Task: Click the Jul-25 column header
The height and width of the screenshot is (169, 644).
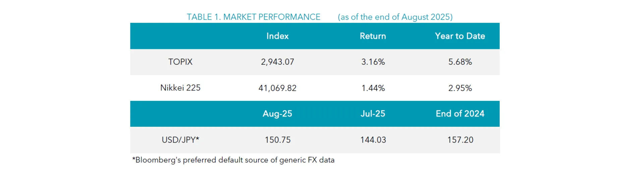Action: [x=373, y=114]
